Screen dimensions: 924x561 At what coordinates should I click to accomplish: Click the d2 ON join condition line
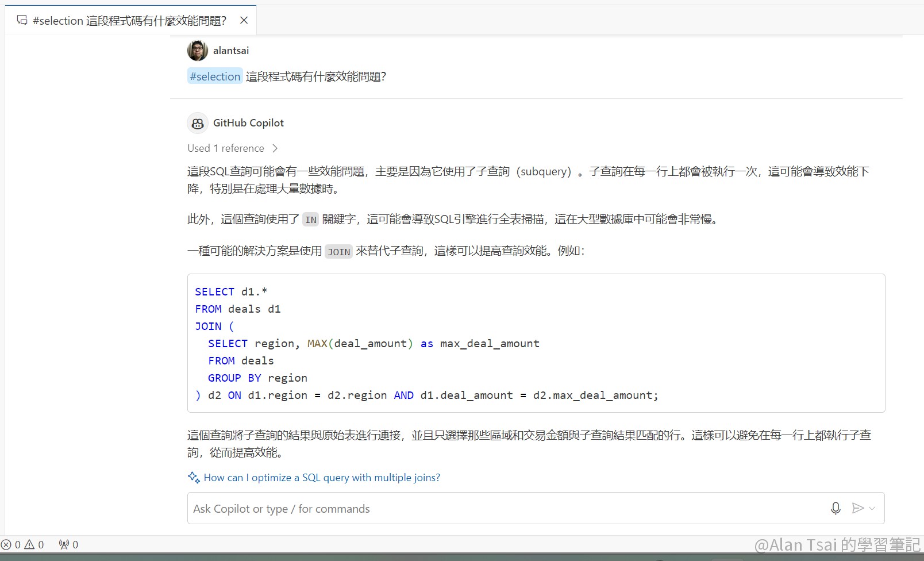(x=426, y=395)
